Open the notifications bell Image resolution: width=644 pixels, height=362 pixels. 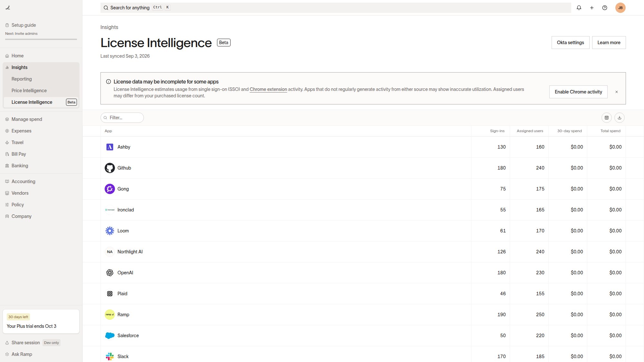579,8
